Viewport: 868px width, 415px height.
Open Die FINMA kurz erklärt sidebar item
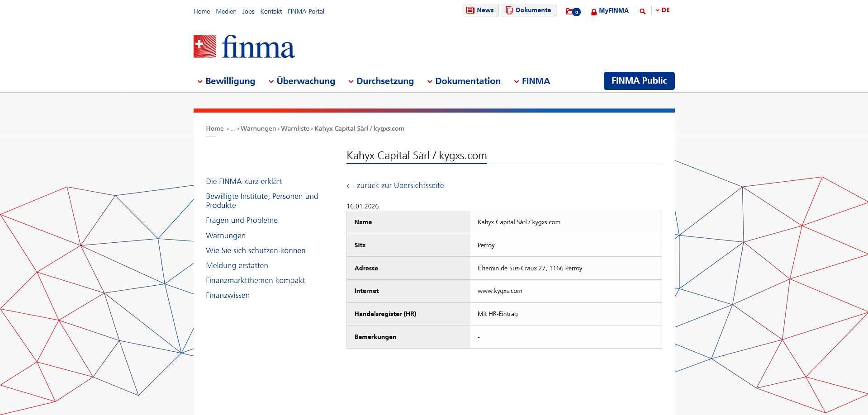tap(244, 182)
